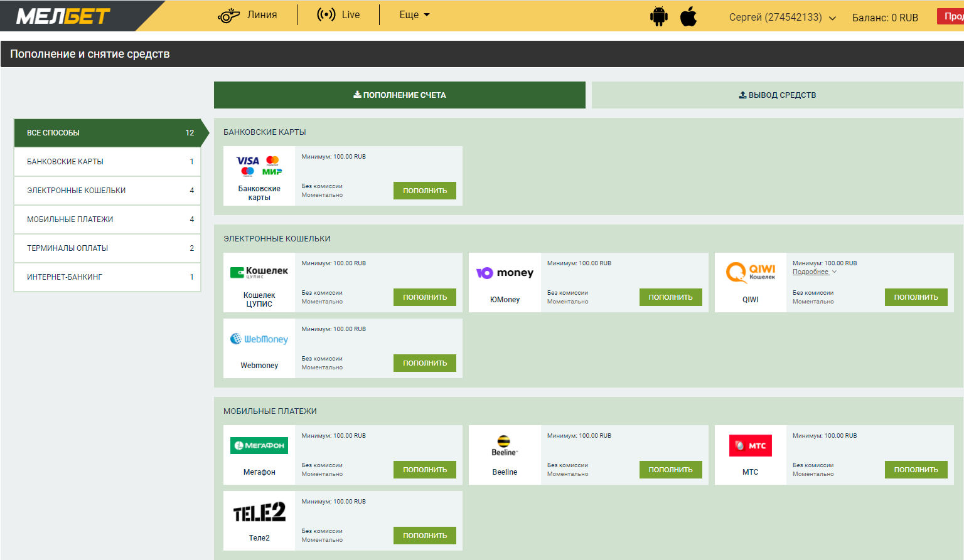Click the Электронные кошельки section heading
964x560 pixels.
point(277,239)
